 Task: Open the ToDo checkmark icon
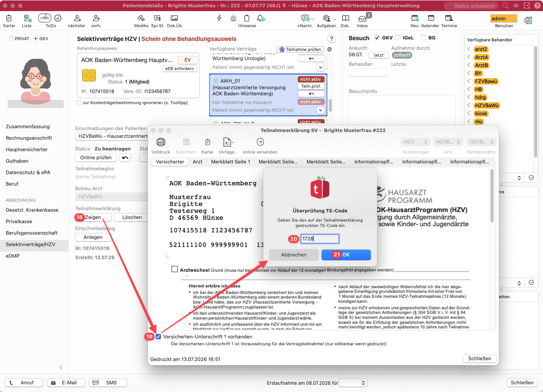click(58, 18)
